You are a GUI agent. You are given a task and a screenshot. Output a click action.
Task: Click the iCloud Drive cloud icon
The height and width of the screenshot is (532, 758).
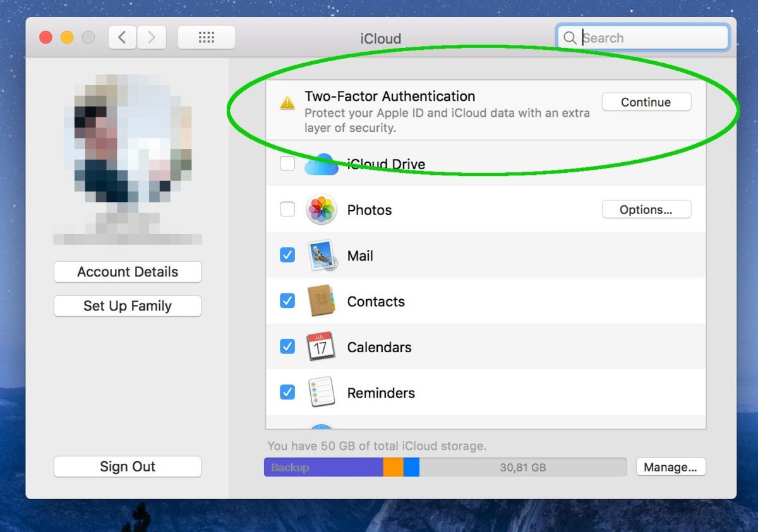click(x=322, y=164)
